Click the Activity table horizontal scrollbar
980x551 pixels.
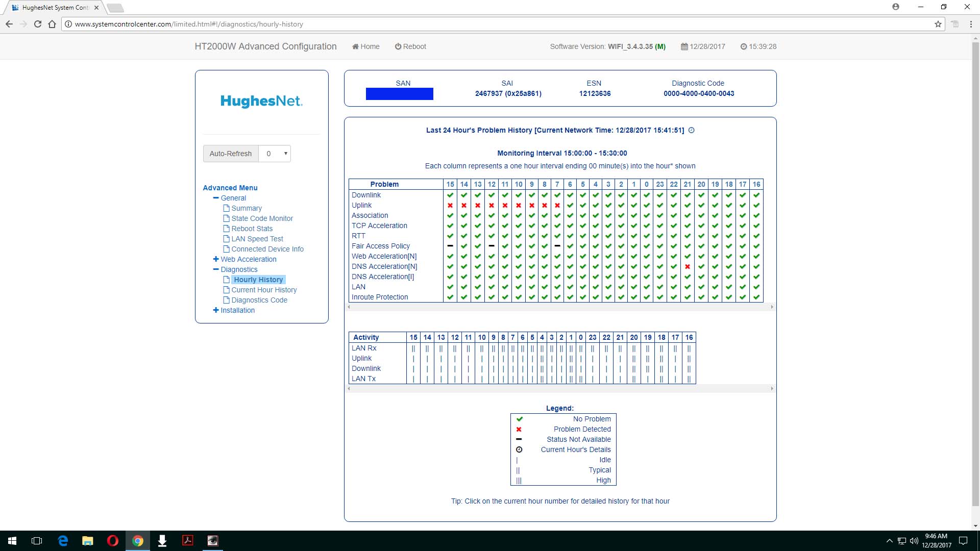click(560, 389)
